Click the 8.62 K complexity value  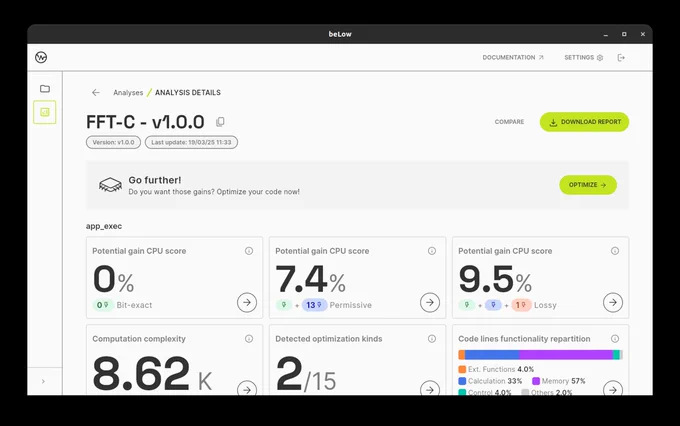tap(152, 374)
